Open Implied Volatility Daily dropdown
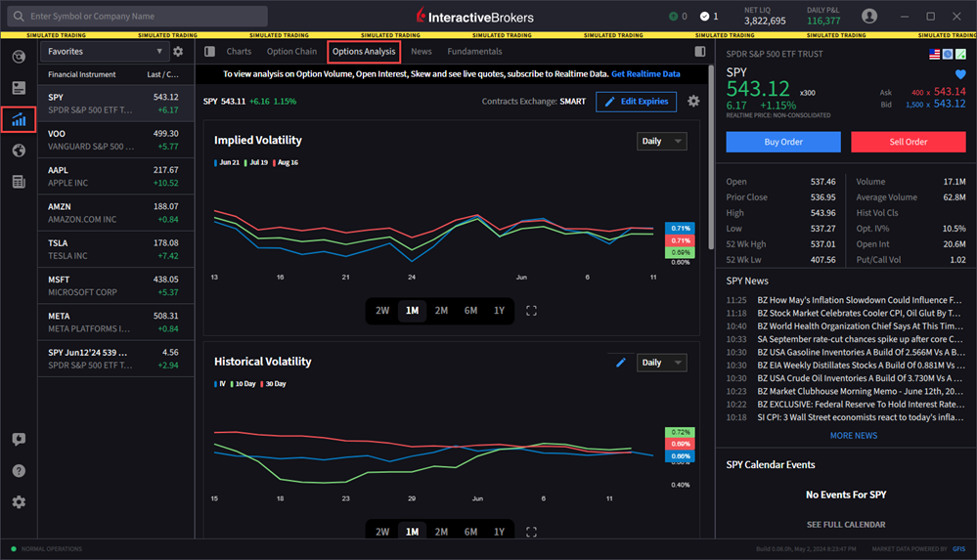The image size is (977, 560). [x=662, y=142]
